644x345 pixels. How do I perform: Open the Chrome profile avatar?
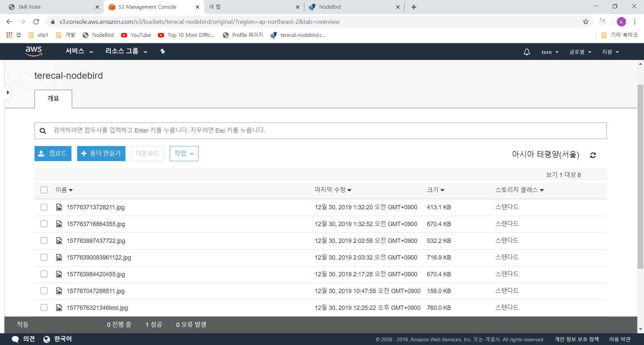621,22
